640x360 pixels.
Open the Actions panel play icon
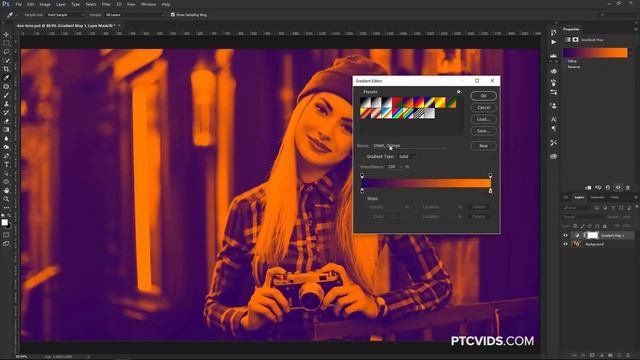pos(553,42)
